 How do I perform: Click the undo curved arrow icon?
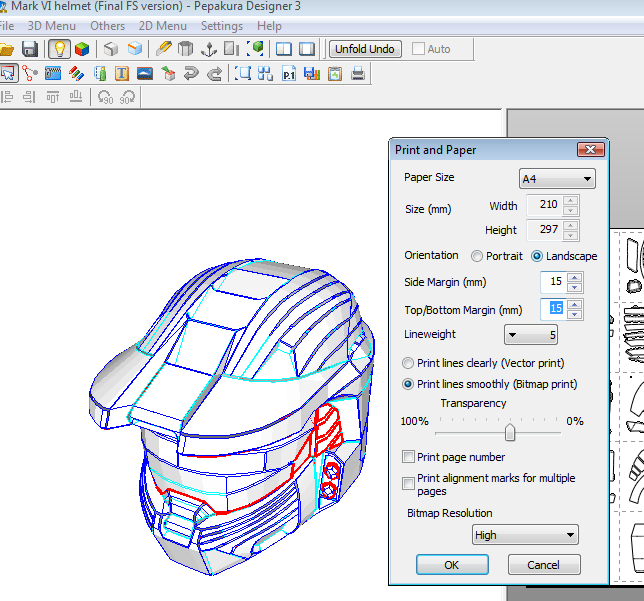click(191, 74)
